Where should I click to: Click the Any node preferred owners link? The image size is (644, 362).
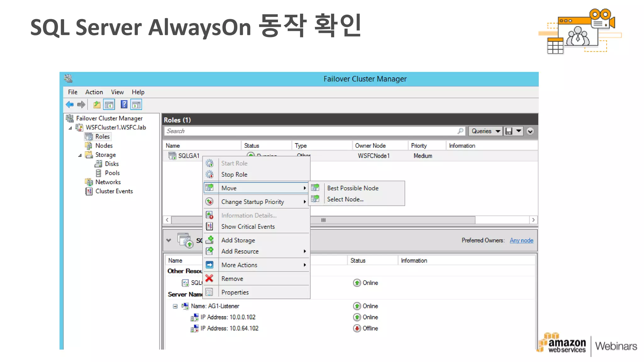point(521,240)
